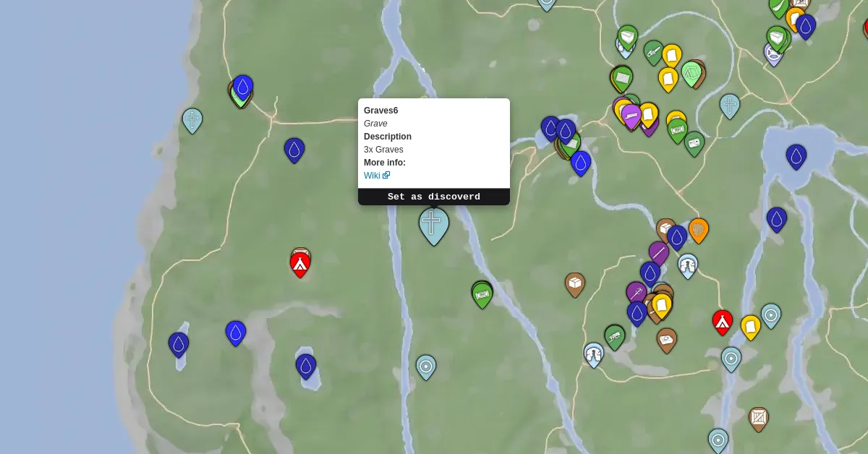Click the southernmost water marker in the small pond
This screenshot has height=454, width=868.
click(x=306, y=367)
